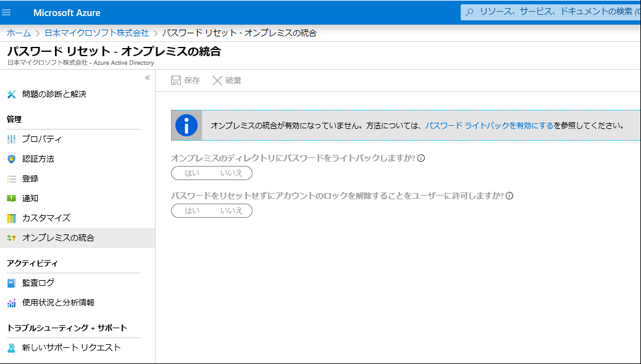Click info icon beside account unlock question
Viewport: 641px width, 364px height.
[509, 196]
